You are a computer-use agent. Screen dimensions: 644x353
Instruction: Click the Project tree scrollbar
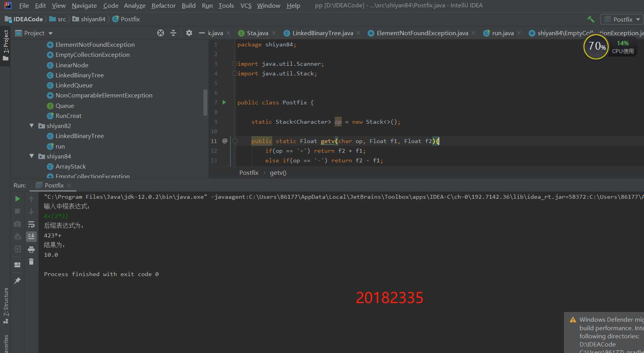[x=205, y=102]
